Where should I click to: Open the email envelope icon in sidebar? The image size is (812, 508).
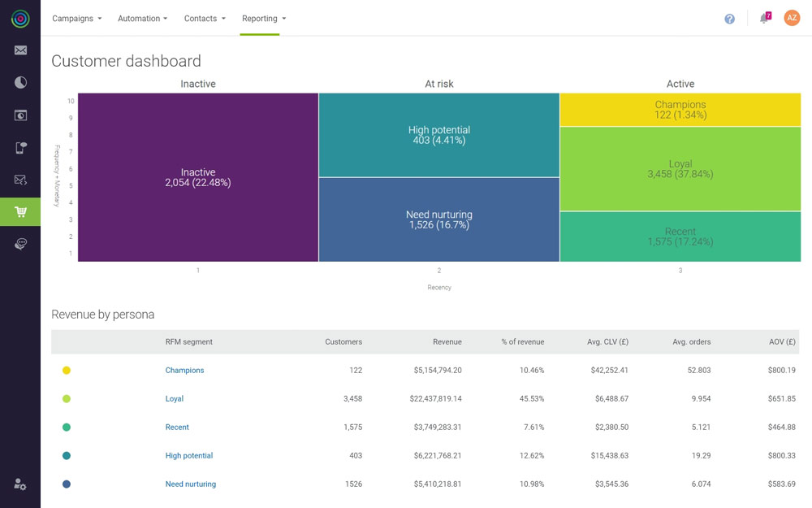coord(20,50)
